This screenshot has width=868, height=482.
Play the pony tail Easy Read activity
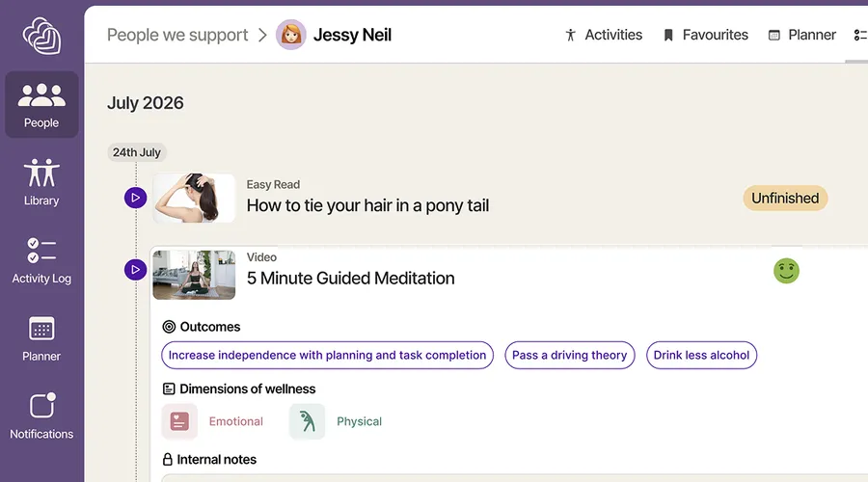point(135,198)
